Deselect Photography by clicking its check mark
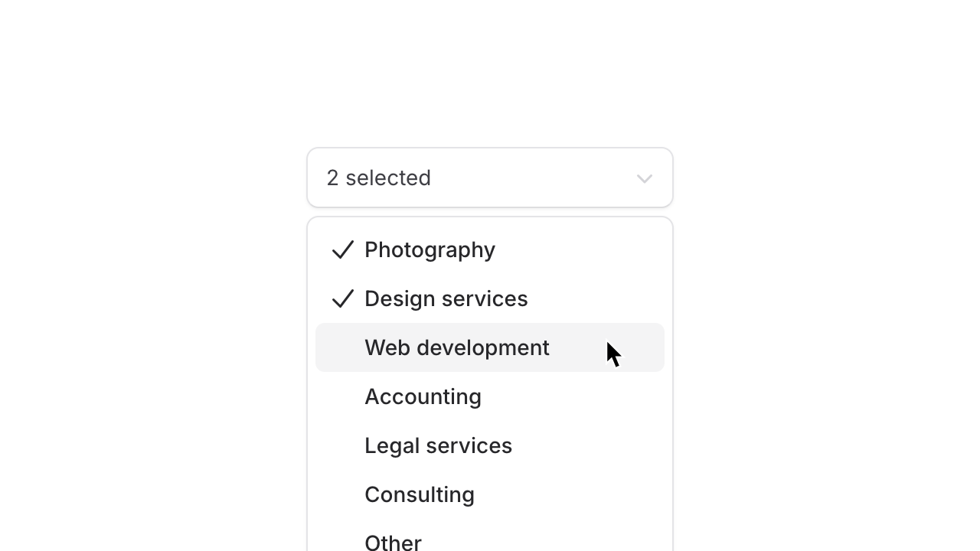980x551 pixels. [342, 249]
